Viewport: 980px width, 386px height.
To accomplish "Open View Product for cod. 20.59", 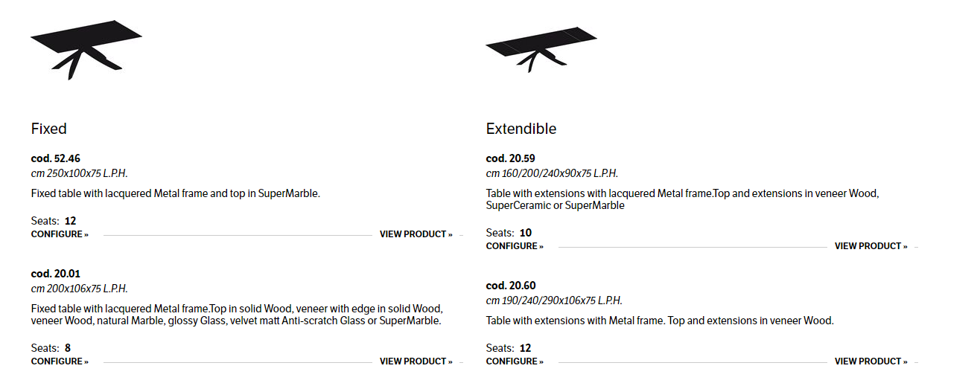I will (871, 246).
